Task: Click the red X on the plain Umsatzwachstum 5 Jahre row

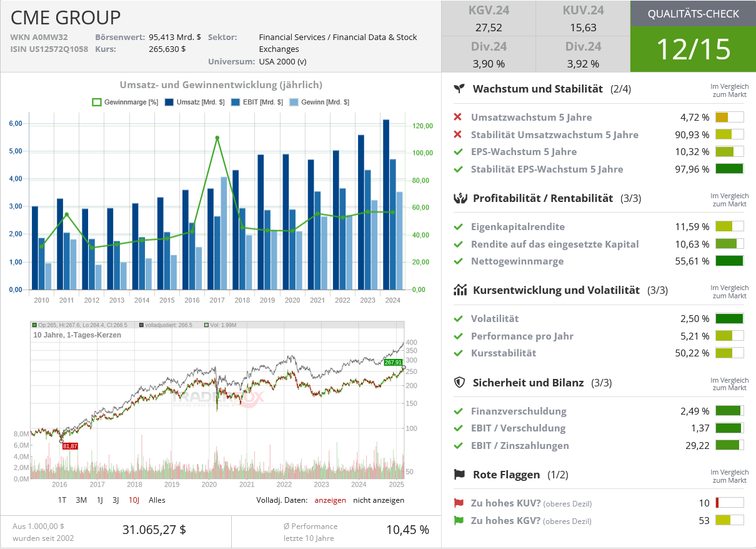Action: pyautogui.click(x=458, y=117)
